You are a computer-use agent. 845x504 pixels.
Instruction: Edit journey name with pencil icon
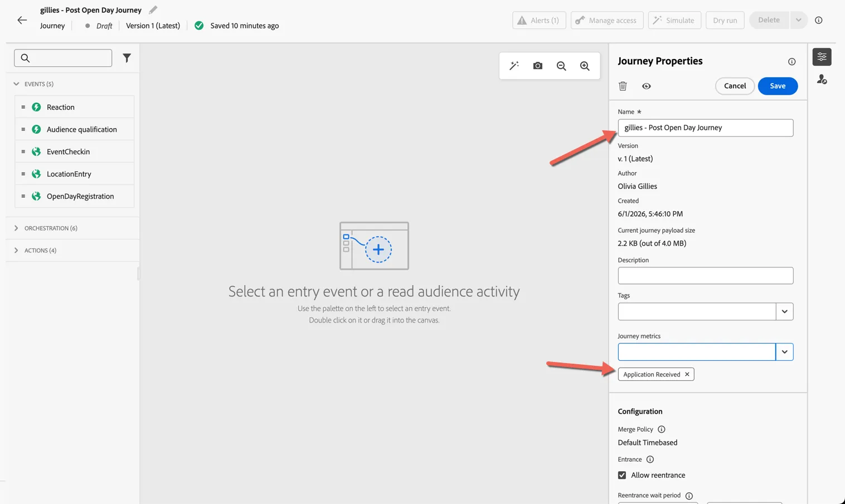click(153, 10)
